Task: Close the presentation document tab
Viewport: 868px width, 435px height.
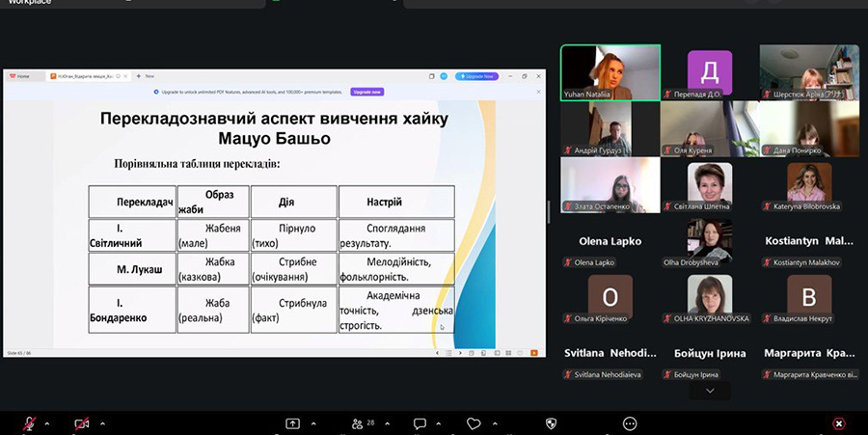Action: [x=125, y=76]
